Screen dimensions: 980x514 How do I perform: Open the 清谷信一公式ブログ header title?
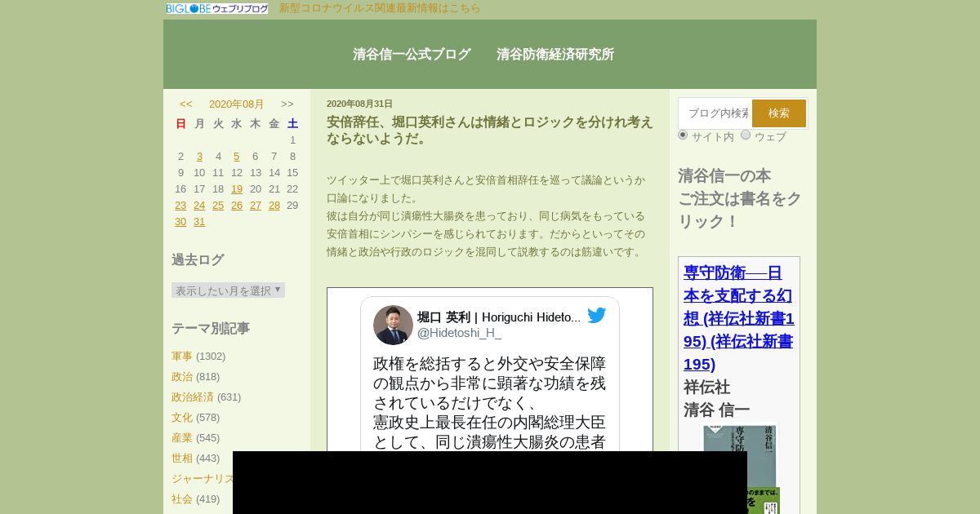point(412,55)
